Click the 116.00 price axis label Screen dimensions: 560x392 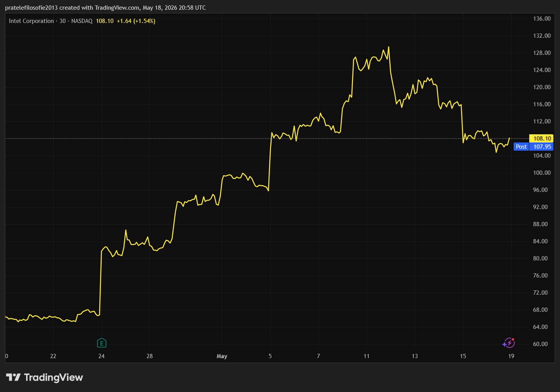click(542, 104)
